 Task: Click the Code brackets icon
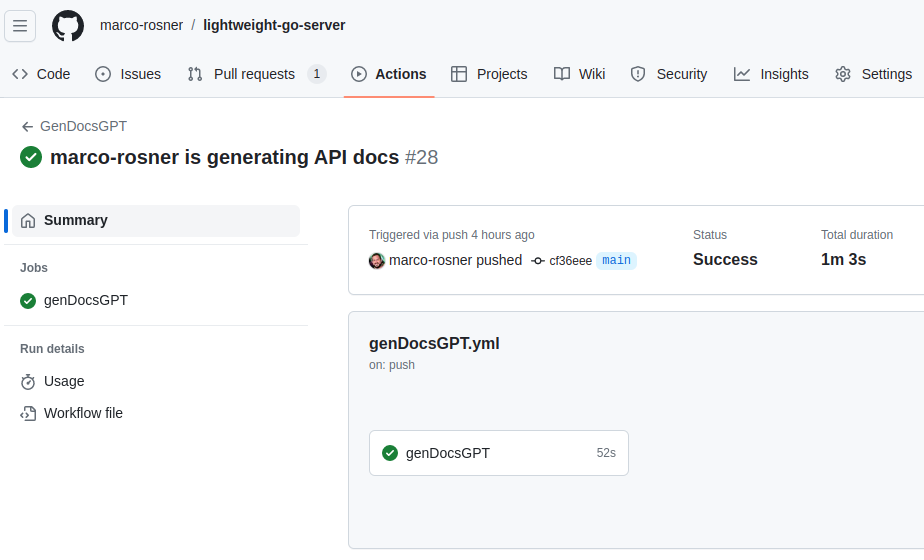tap(20, 74)
